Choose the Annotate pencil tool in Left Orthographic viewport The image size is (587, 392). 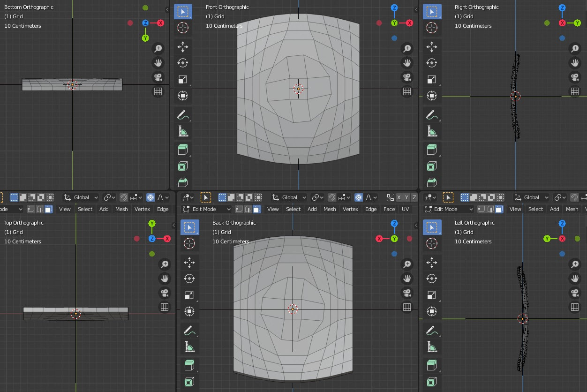point(432,331)
